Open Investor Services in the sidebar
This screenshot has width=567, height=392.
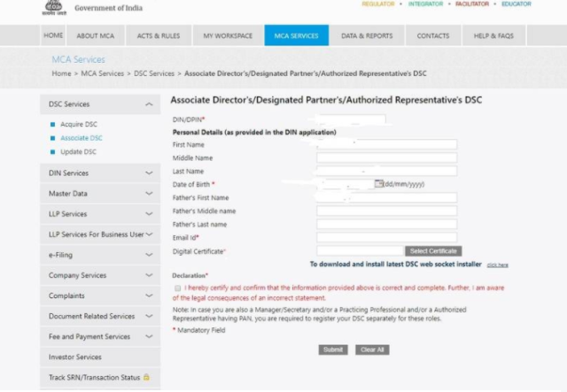(x=75, y=357)
